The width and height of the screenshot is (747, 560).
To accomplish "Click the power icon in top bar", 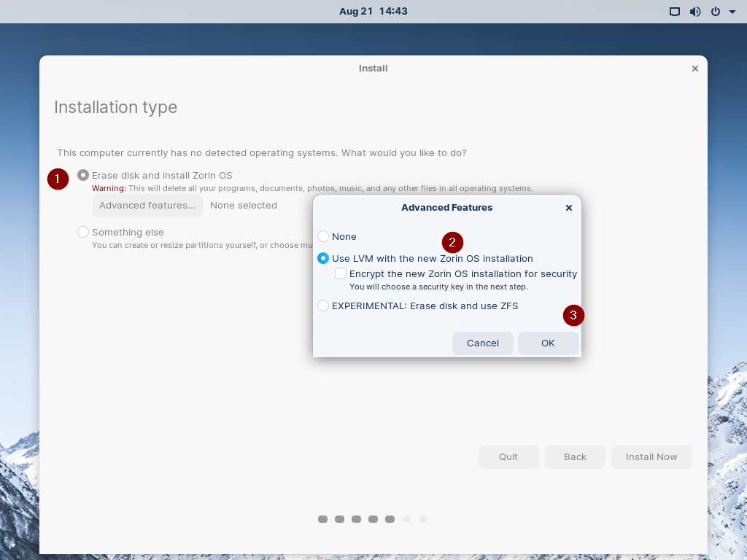I will pos(715,12).
